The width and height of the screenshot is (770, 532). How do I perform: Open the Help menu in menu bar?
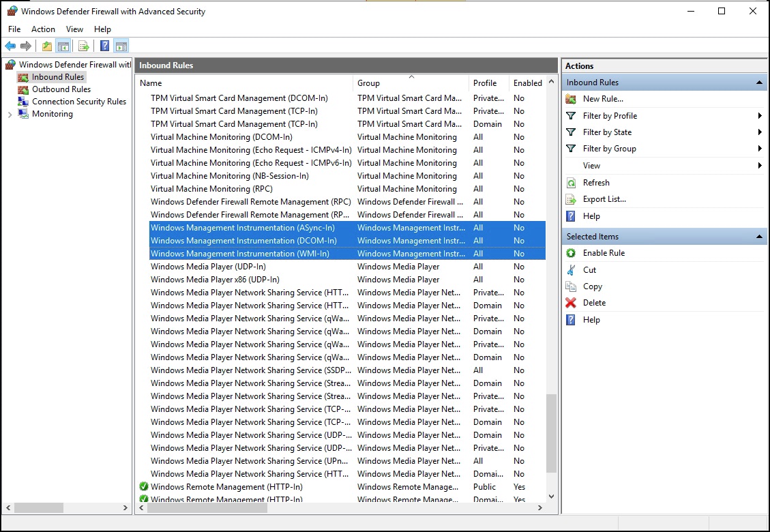tap(102, 29)
